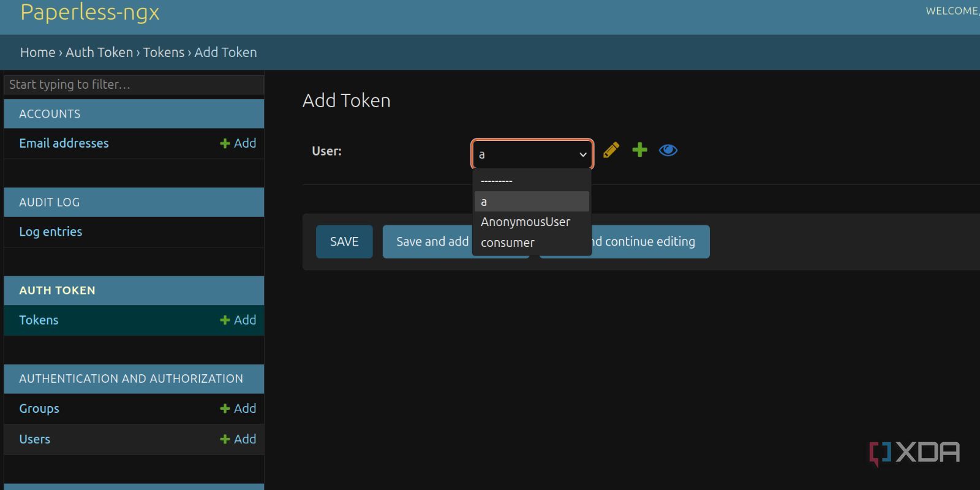
Task: Open Log entries in sidebar
Action: click(51, 232)
